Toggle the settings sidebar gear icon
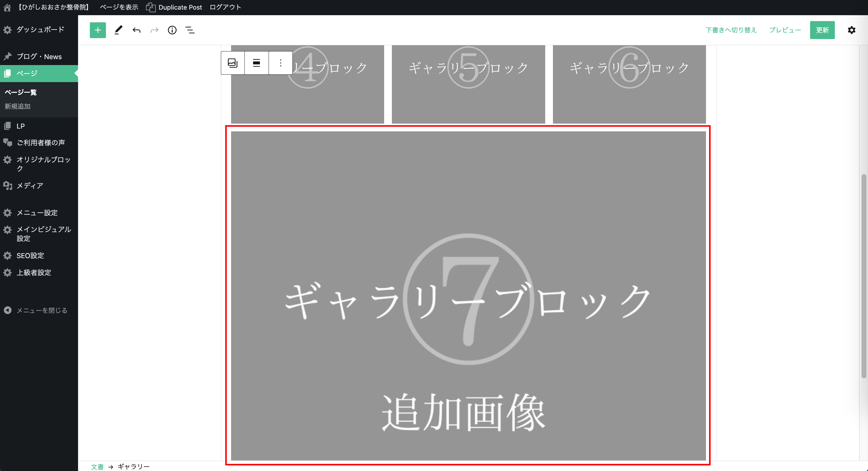Screen dimensions: 868x471 tap(852, 30)
